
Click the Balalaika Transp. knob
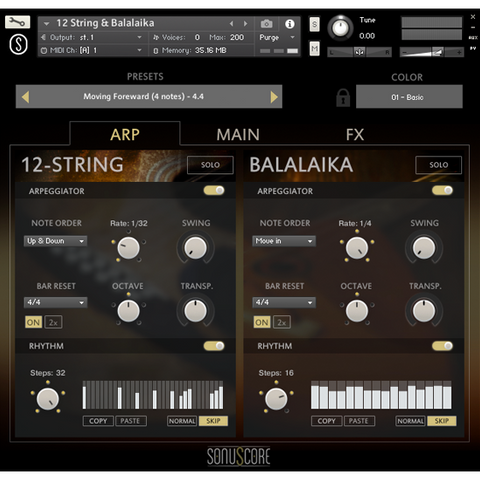click(424, 311)
